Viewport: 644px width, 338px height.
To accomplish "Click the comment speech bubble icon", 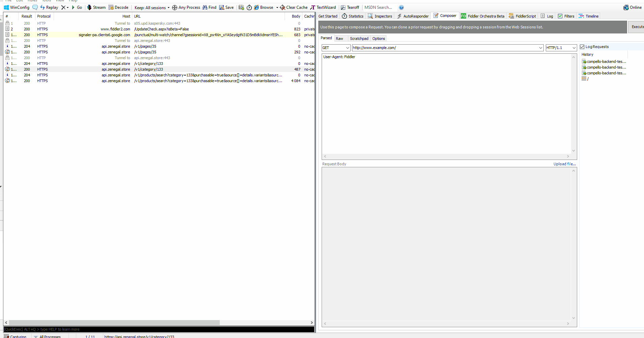I will pos(35,7).
